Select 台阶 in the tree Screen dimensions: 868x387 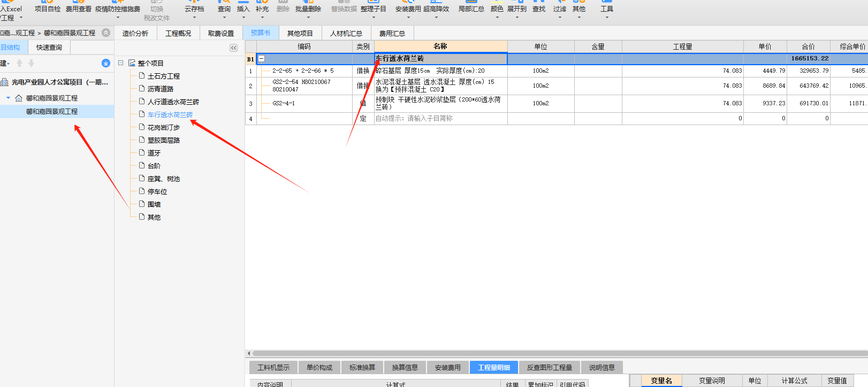click(x=154, y=166)
